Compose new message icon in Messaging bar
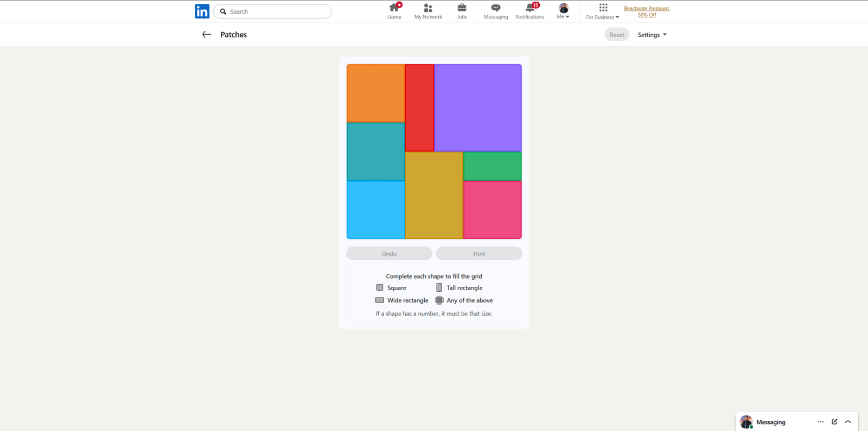 tap(834, 422)
